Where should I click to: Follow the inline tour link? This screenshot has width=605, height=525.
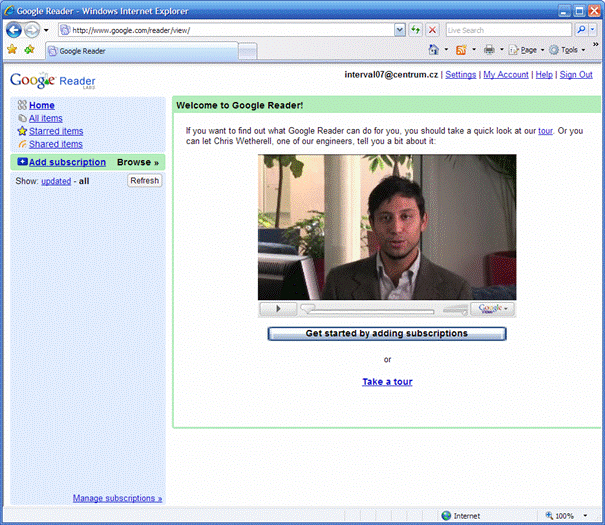545,131
